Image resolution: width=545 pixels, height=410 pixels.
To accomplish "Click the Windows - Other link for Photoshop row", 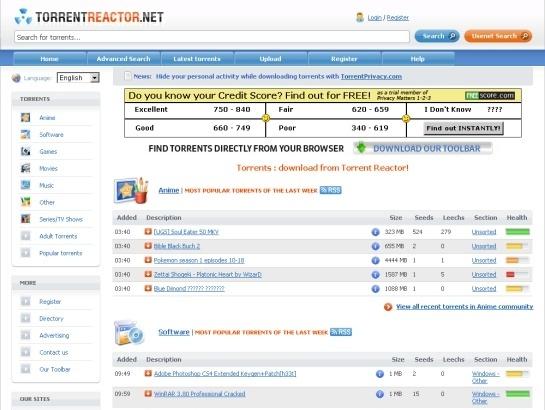I will tap(485, 377).
